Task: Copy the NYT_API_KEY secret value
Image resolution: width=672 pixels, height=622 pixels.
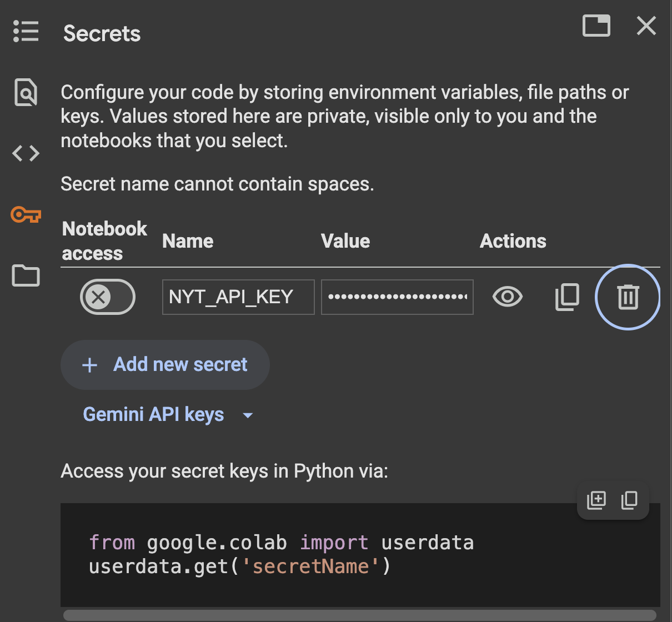Action: 567,297
